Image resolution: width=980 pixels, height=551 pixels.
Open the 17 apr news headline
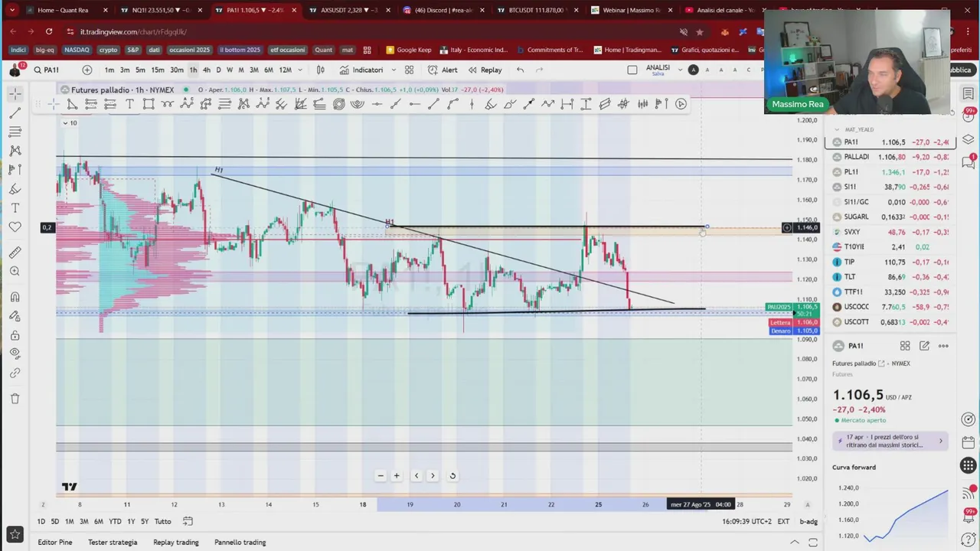[x=890, y=441]
